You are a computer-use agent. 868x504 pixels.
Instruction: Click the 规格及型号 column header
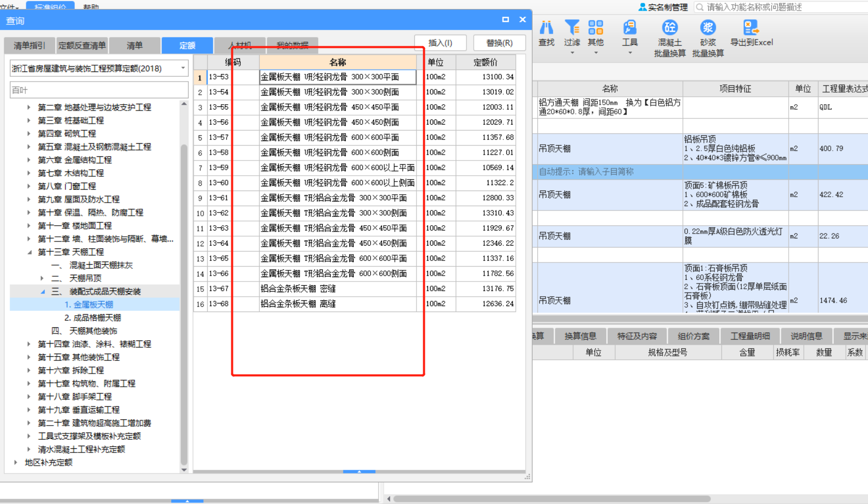pyautogui.click(x=668, y=352)
